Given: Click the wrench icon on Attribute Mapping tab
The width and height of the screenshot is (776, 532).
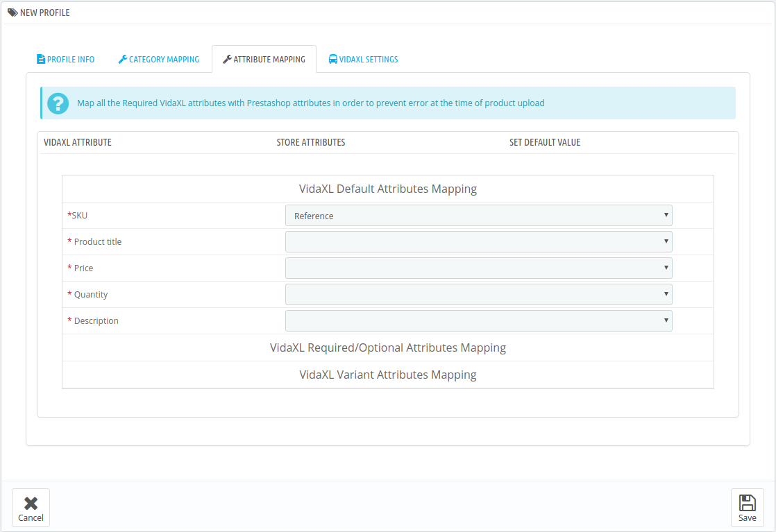Looking at the screenshot, I should pos(227,60).
